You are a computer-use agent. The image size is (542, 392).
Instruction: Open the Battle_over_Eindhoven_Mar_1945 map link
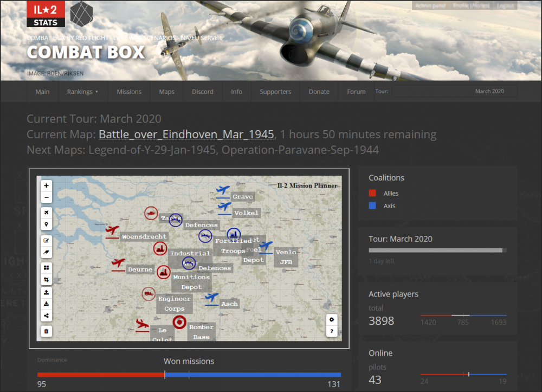[186, 134]
